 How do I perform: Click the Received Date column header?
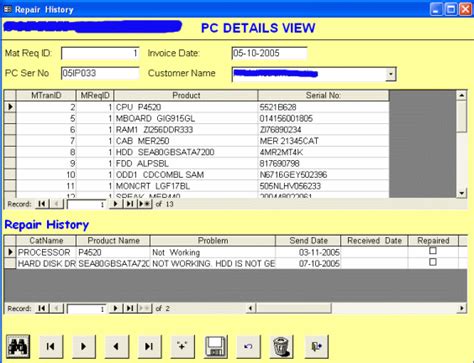tap(374, 241)
